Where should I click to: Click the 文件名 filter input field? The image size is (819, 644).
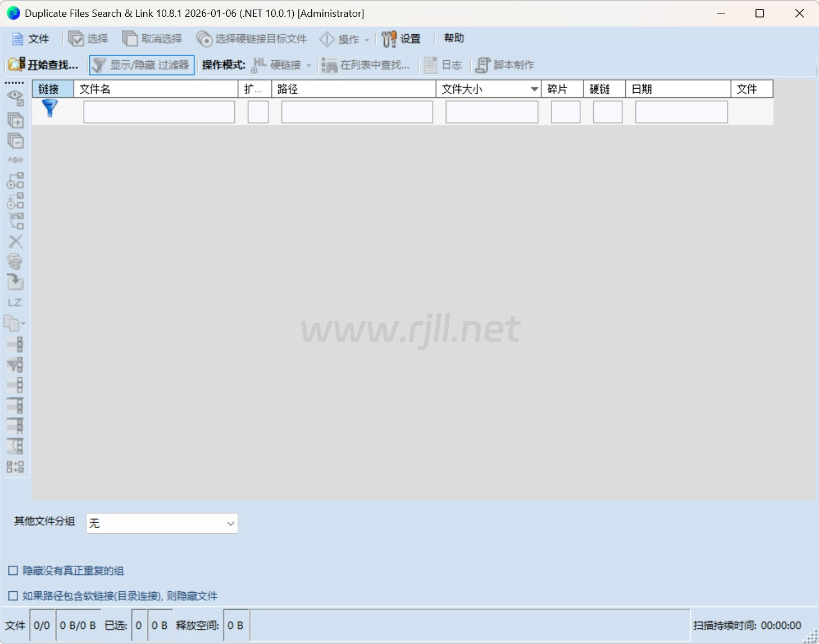[159, 112]
